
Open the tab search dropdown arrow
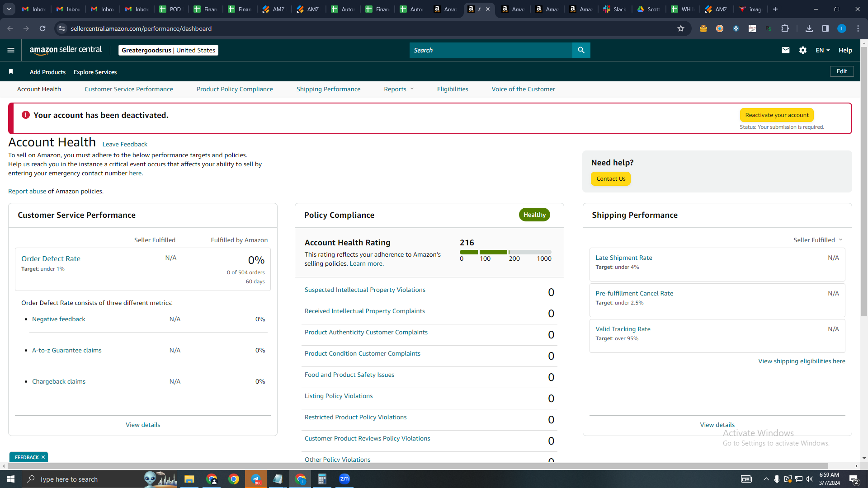coord(9,9)
